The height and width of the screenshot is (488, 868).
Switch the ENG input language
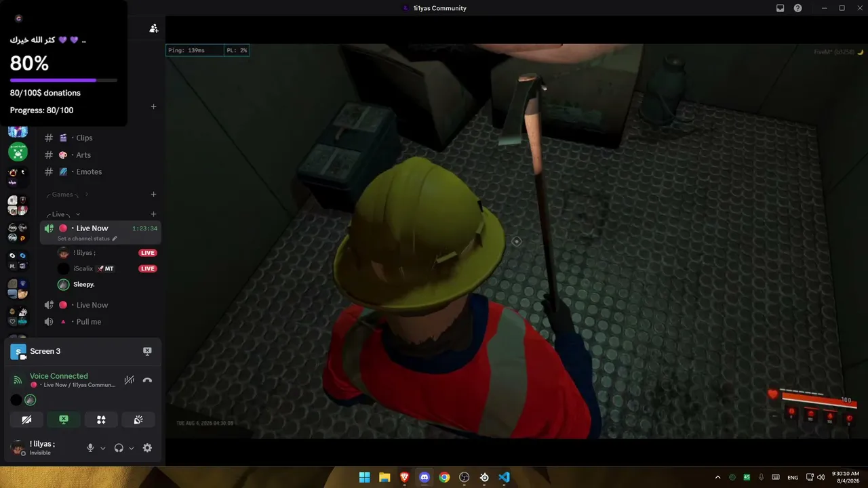tap(793, 477)
